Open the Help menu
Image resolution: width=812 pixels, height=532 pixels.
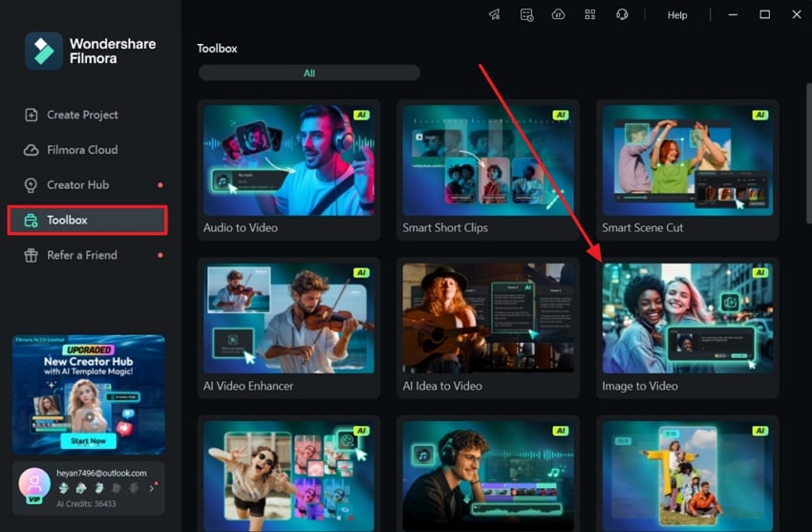point(677,15)
